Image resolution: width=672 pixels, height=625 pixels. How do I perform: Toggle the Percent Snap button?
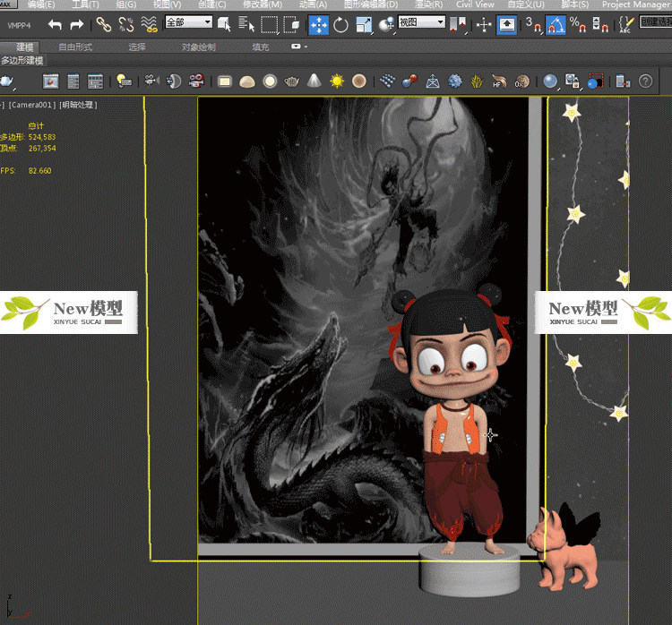click(x=578, y=24)
